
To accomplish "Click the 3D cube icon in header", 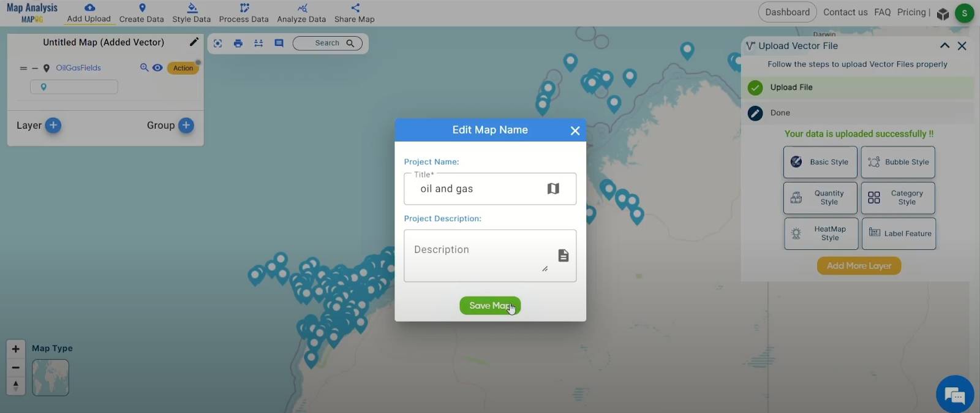I will pyautogui.click(x=943, y=13).
